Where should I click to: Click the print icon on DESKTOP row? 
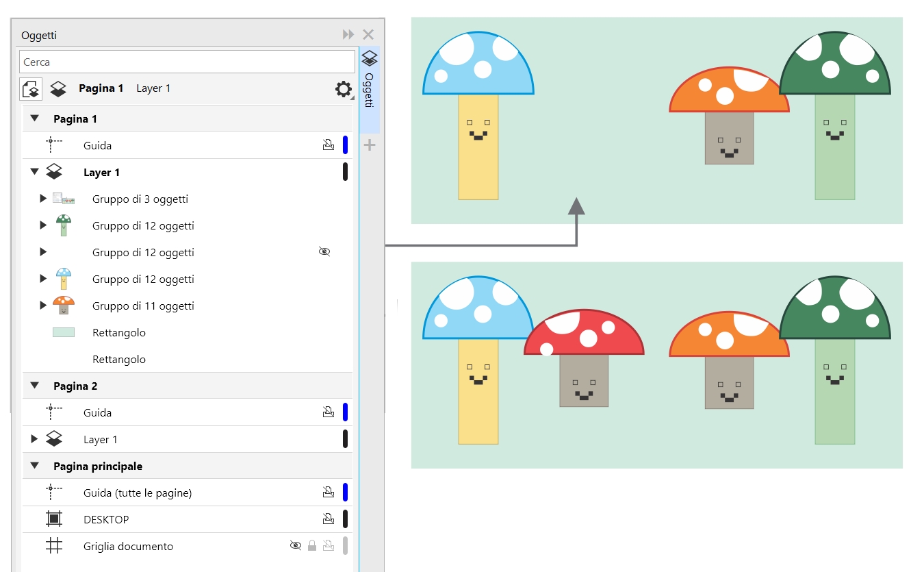tap(329, 519)
